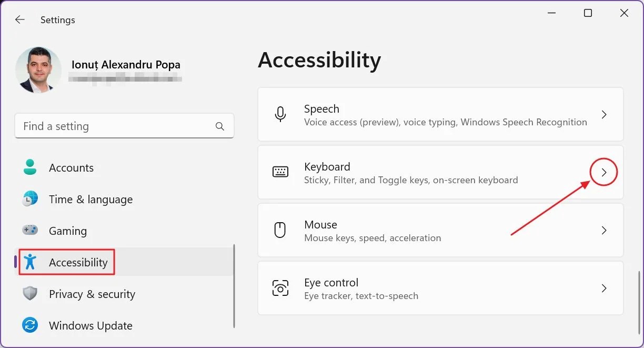Click the back arrow button

click(19, 19)
